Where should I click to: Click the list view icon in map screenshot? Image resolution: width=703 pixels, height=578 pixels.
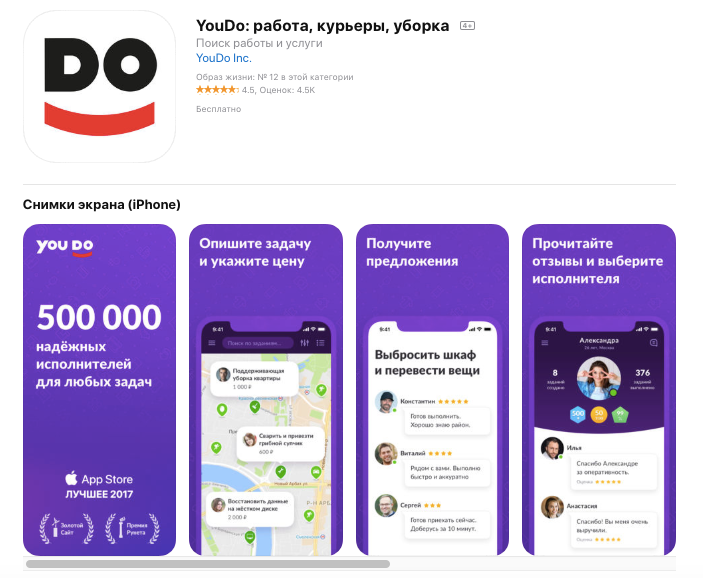coord(321,343)
